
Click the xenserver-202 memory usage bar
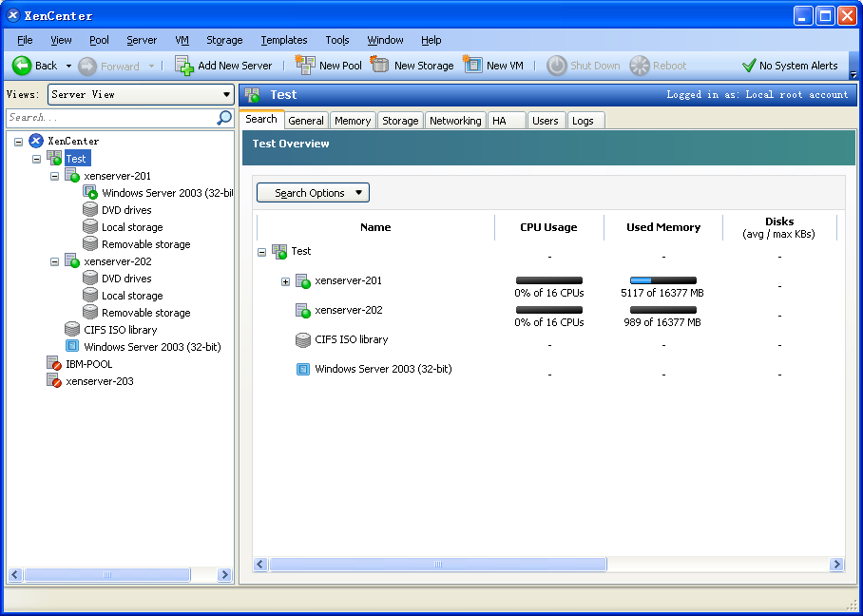coord(663,310)
